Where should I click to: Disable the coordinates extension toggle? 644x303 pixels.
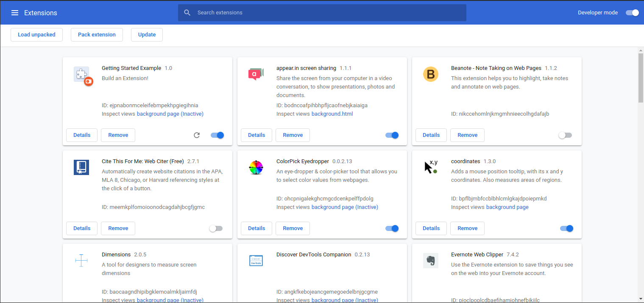[x=567, y=228]
